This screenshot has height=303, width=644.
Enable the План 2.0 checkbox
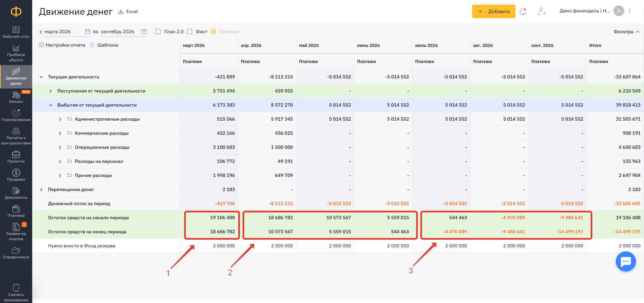pos(158,32)
